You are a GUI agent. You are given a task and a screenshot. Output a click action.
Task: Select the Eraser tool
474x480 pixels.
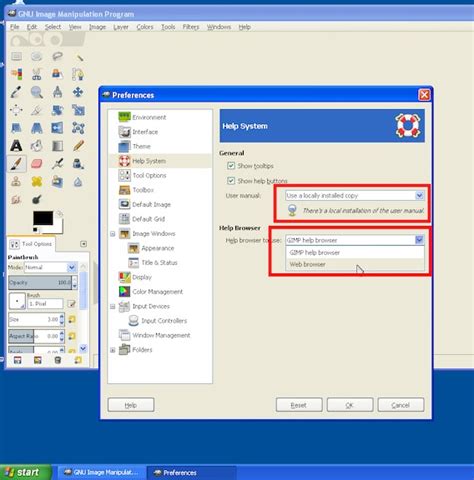[37, 164]
